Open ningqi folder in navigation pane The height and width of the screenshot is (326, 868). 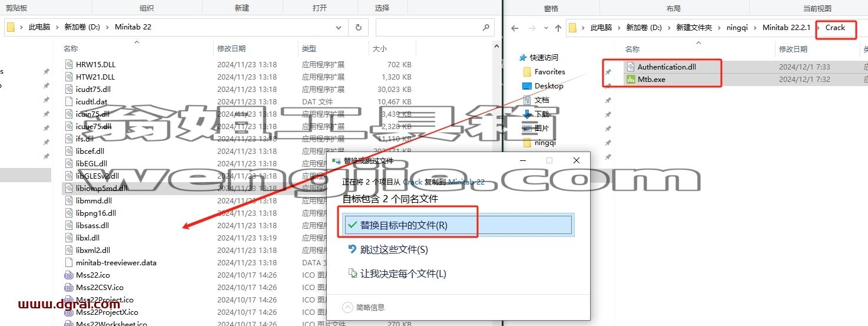coord(545,143)
